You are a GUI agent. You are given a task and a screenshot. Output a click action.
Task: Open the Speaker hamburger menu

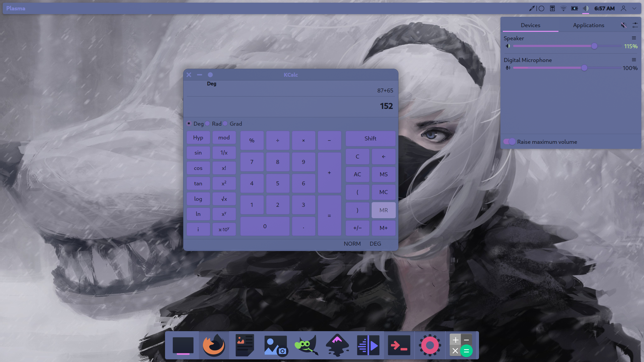(634, 38)
